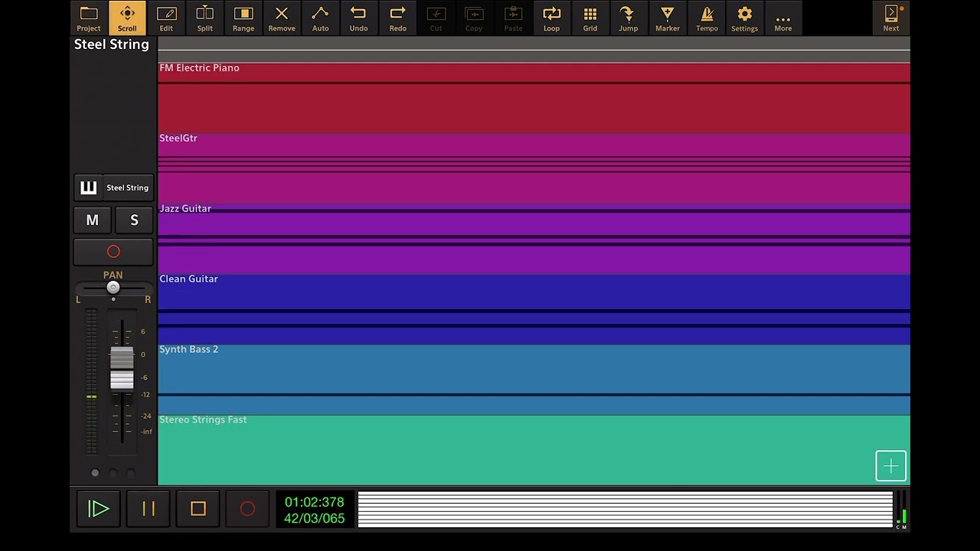
Task: Mute the Steel String track
Action: click(x=93, y=220)
